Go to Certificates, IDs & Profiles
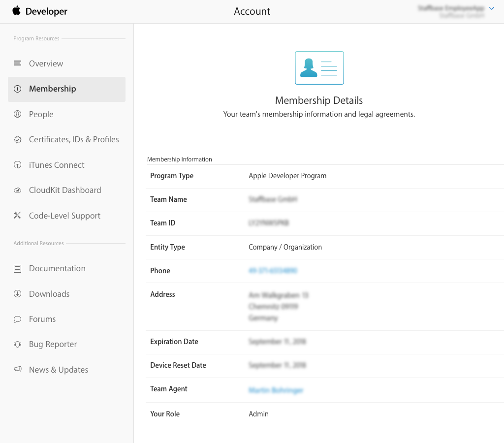 74,139
